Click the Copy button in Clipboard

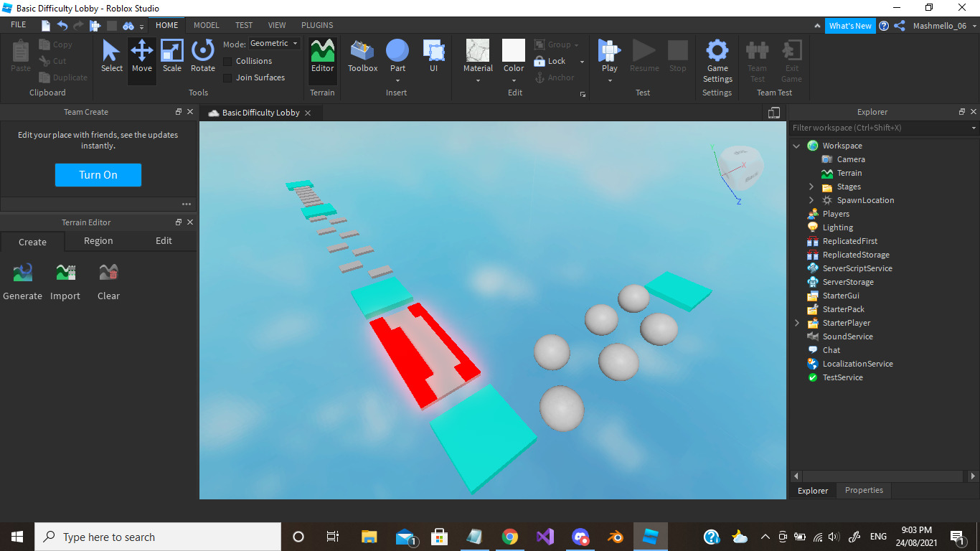point(56,44)
